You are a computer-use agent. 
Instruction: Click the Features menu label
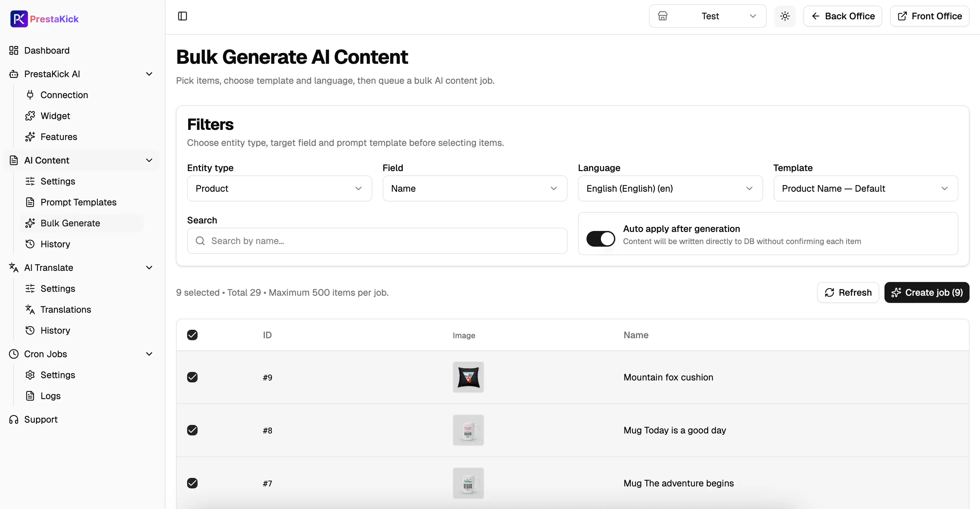[59, 136]
